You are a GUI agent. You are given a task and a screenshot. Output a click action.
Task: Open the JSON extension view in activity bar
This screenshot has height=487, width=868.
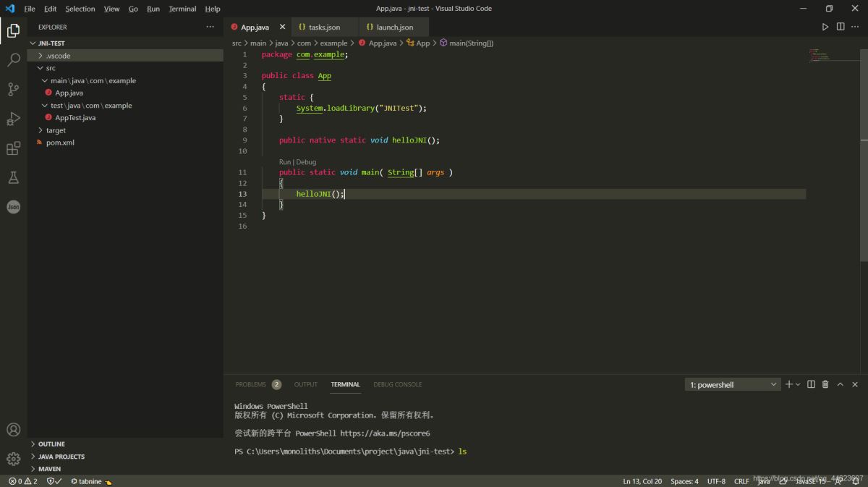[13, 207]
